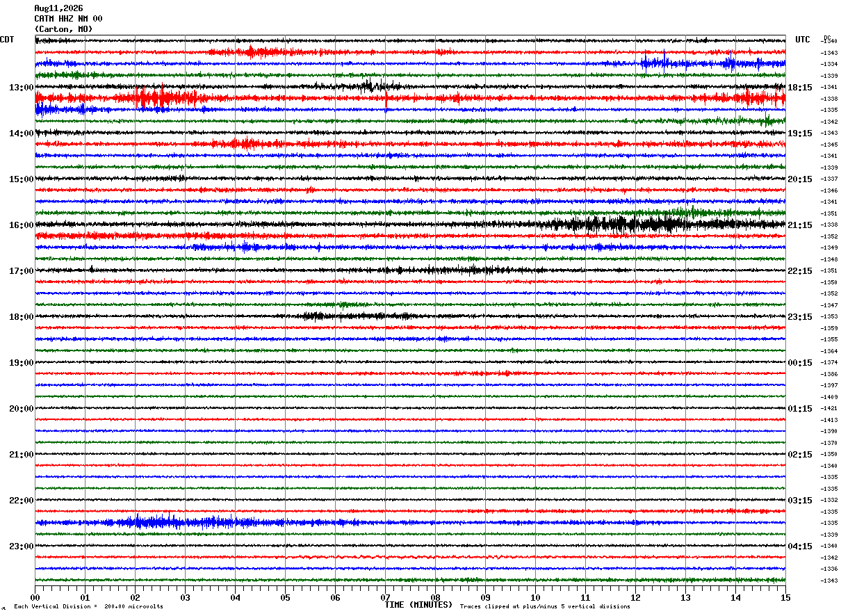This screenshot has width=841, height=616.
Task: Click "Each Vertical Division = 200.00 microvolts" note
Action: pyautogui.click(x=88, y=606)
